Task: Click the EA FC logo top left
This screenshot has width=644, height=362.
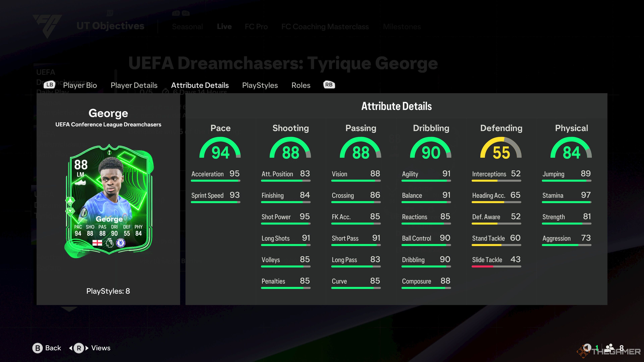Action: coord(47,26)
